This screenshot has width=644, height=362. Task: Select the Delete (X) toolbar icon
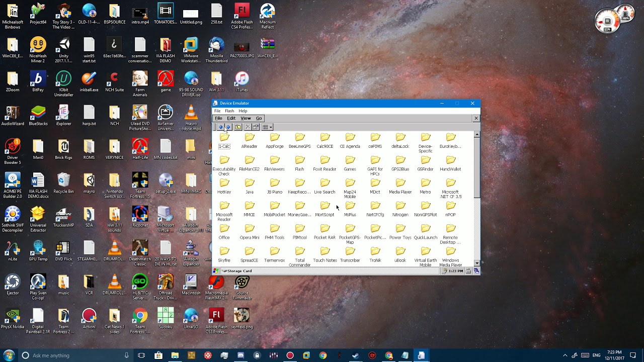pos(248,127)
